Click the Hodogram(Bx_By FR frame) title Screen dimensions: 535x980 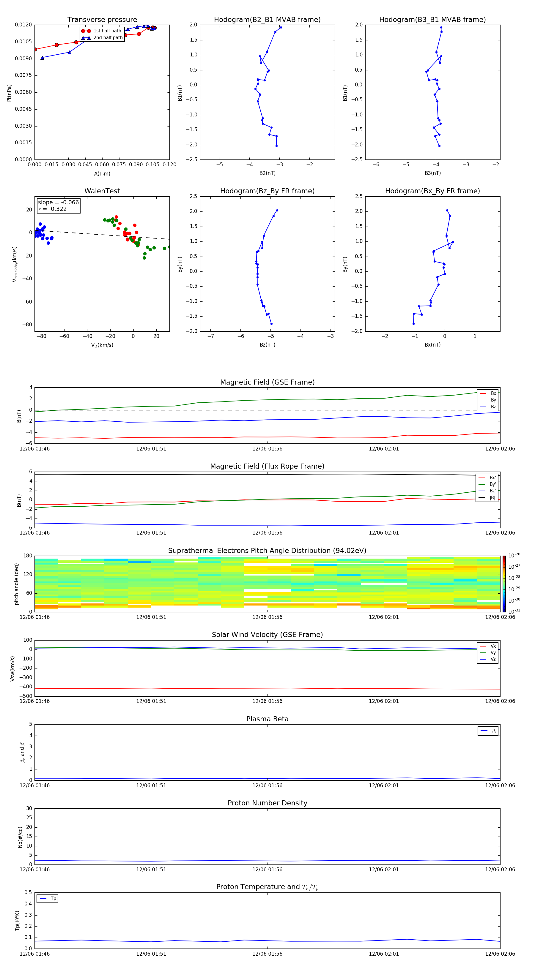click(x=432, y=191)
